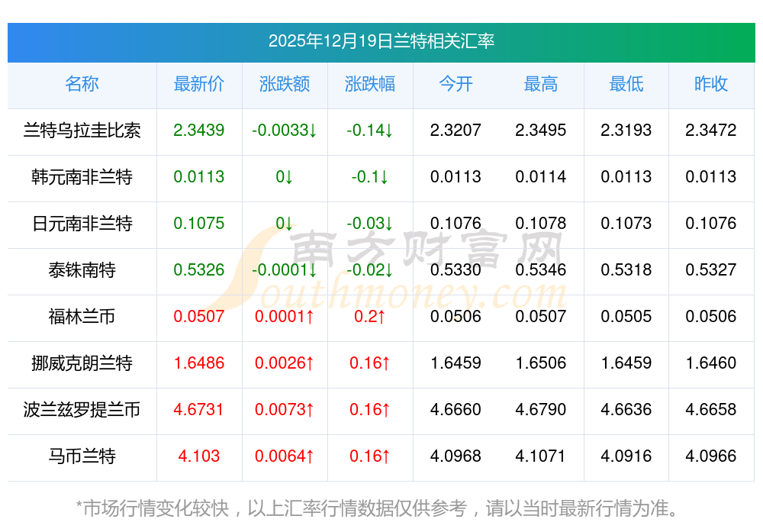The height and width of the screenshot is (532, 763).
Task: Click the market disclaimer footnote text
Action: coord(377,508)
